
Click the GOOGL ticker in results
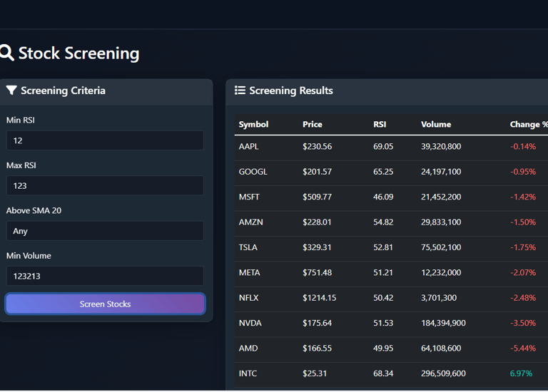pos(253,172)
